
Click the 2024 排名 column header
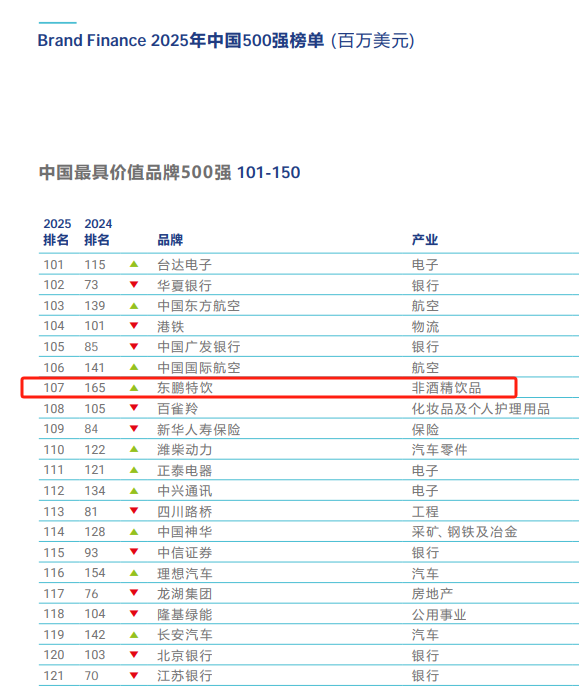(98, 232)
